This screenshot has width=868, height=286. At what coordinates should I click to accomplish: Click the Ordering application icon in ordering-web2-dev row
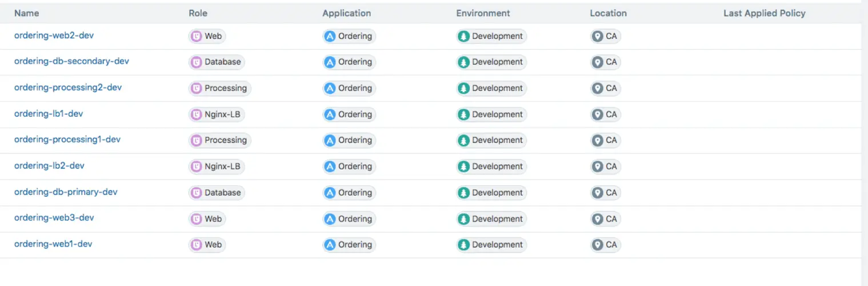click(x=330, y=36)
